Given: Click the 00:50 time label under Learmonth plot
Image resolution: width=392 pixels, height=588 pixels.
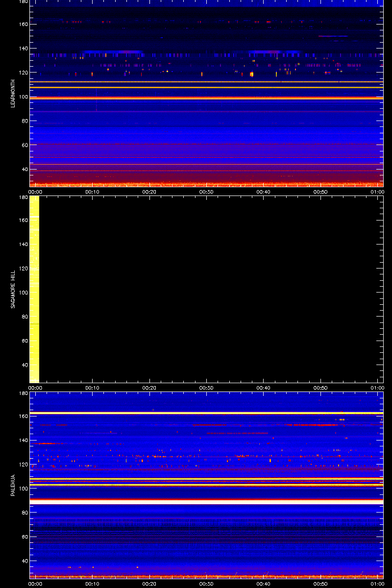Looking at the screenshot, I should click(320, 192).
